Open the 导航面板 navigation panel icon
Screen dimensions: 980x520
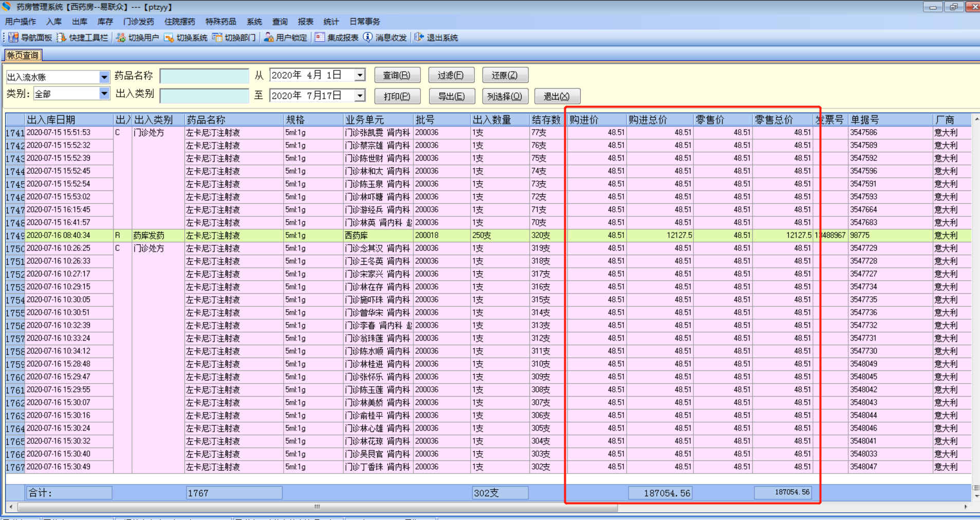13,38
